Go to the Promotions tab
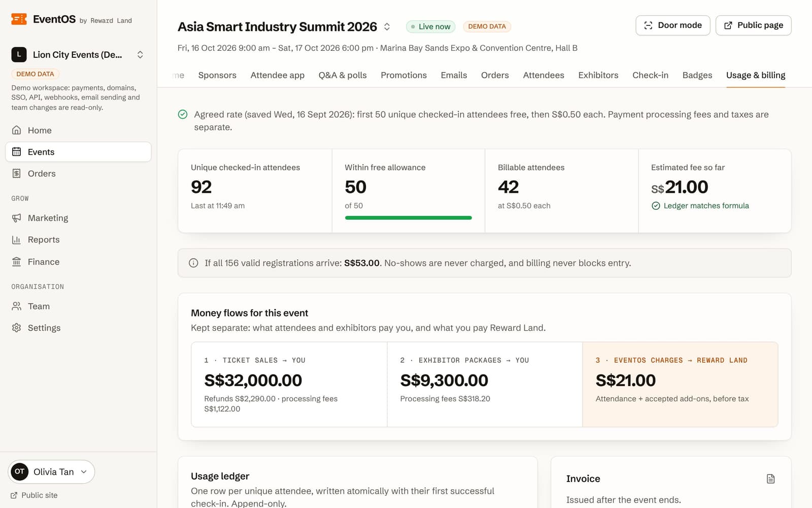Screen dimensions: 812x508 (x=404, y=75)
